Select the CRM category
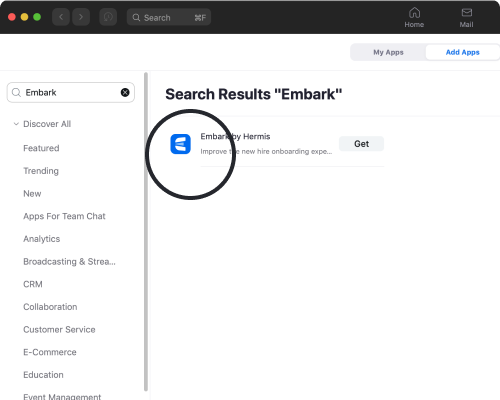The width and height of the screenshot is (500, 400). tap(33, 284)
